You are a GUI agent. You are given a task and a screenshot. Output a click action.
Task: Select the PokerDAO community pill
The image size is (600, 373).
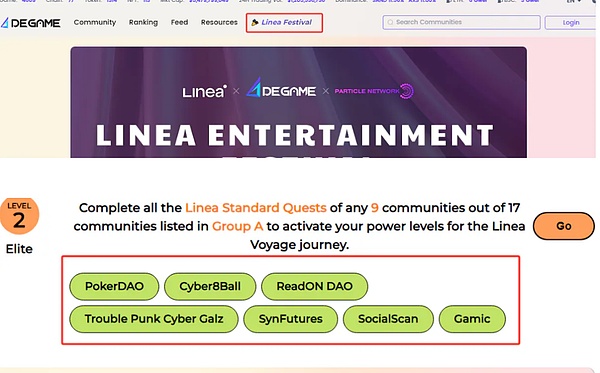click(x=114, y=287)
